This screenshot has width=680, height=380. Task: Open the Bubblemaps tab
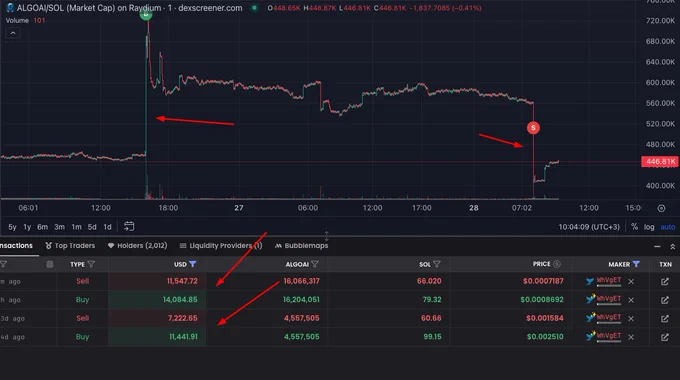[301, 246]
